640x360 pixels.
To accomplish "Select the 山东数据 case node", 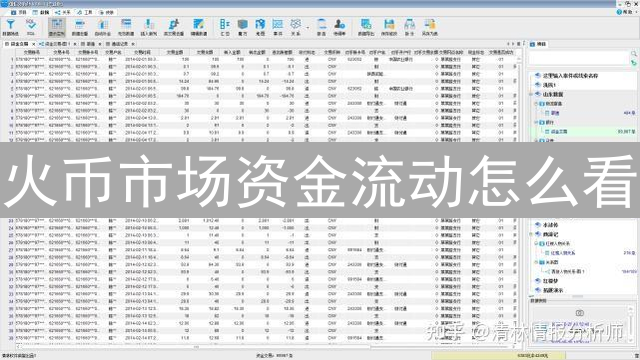I will [553, 94].
